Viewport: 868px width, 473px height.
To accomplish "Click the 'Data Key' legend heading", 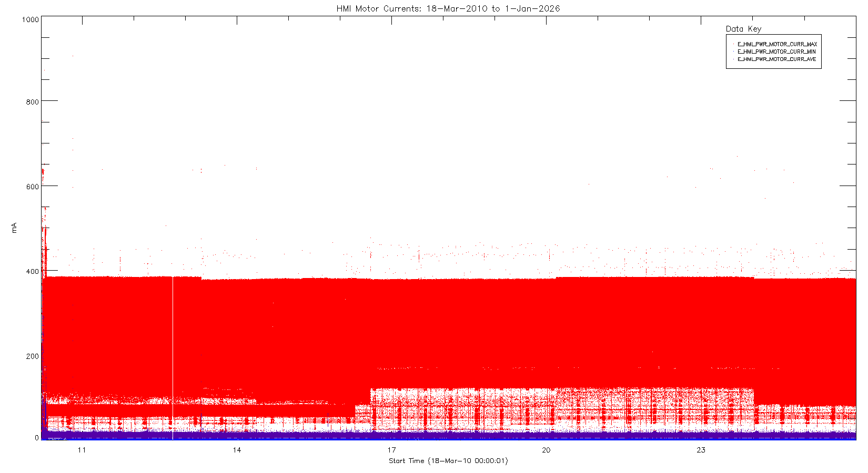I will pyautogui.click(x=743, y=29).
